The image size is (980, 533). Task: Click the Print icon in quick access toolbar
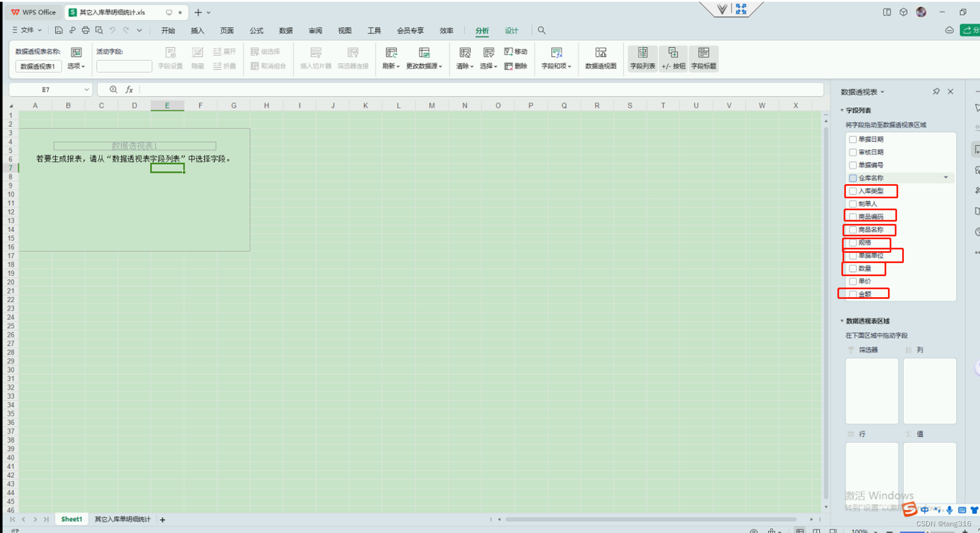point(86,30)
